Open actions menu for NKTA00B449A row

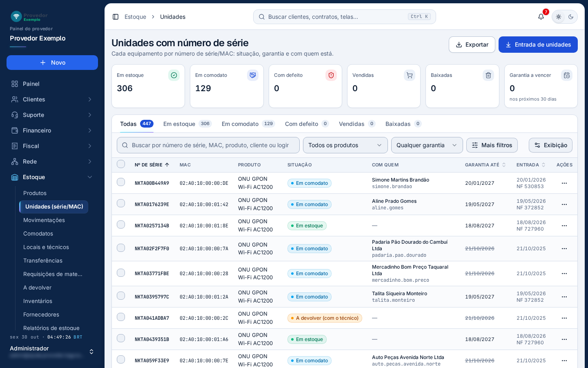[x=564, y=183]
